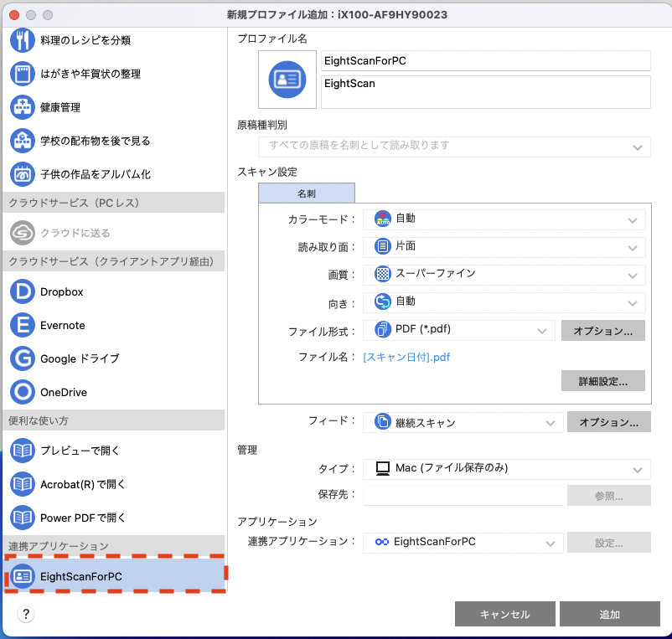Click the file format オプション button
Screen dimensions: 672x639
coord(603,331)
